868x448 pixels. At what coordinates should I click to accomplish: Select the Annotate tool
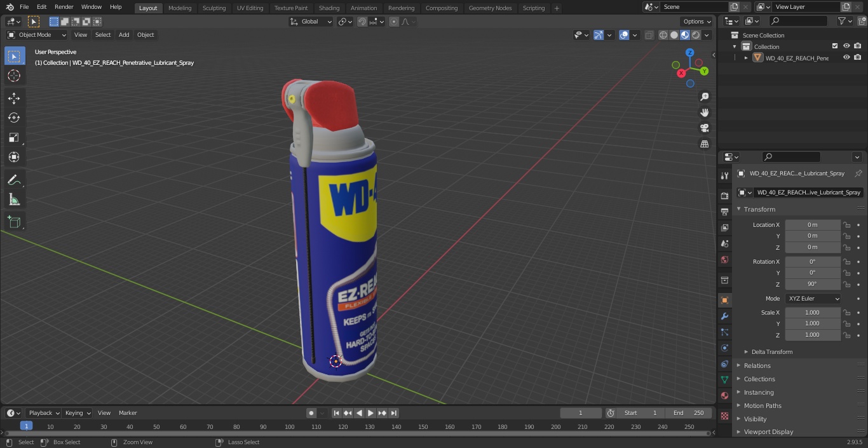coord(14,180)
